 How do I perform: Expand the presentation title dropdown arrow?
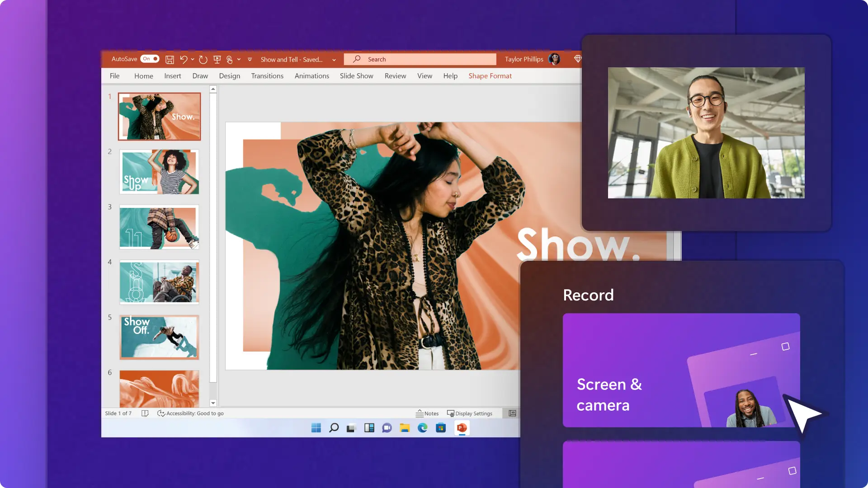[335, 60]
